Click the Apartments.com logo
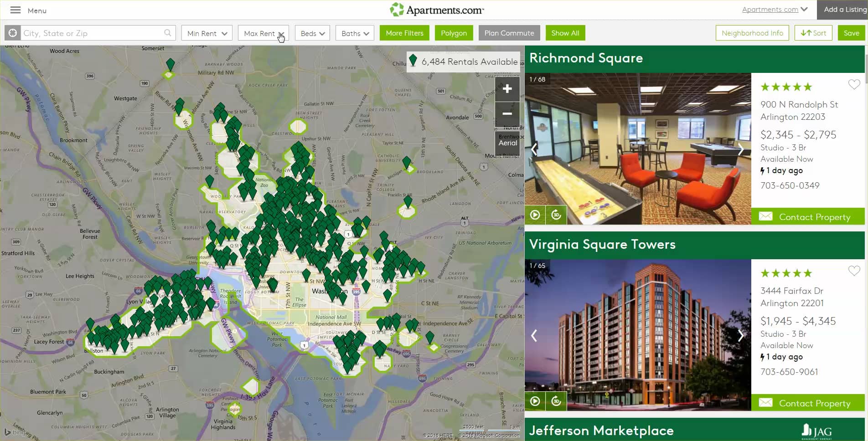Image resolution: width=868 pixels, height=441 pixels. pyautogui.click(x=437, y=10)
